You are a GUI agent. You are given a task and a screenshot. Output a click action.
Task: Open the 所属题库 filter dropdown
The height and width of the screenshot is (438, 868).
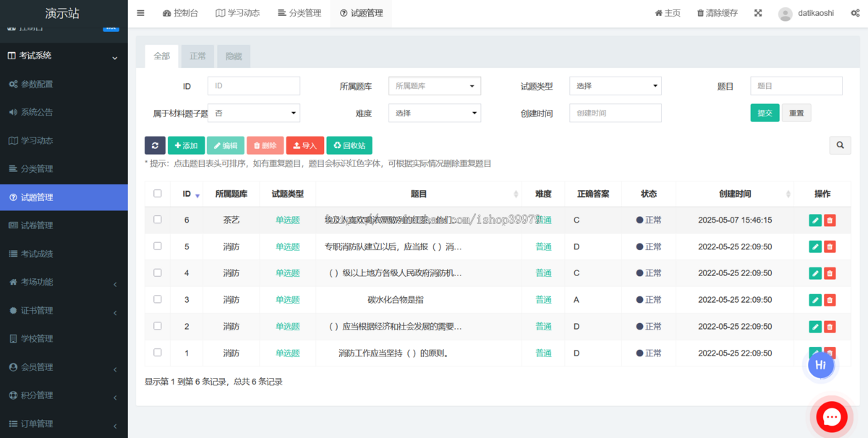click(435, 86)
